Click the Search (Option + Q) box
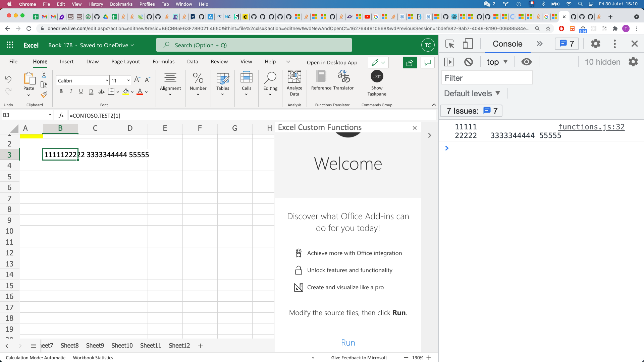This screenshot has height=362, width=644. click(254, 45)
